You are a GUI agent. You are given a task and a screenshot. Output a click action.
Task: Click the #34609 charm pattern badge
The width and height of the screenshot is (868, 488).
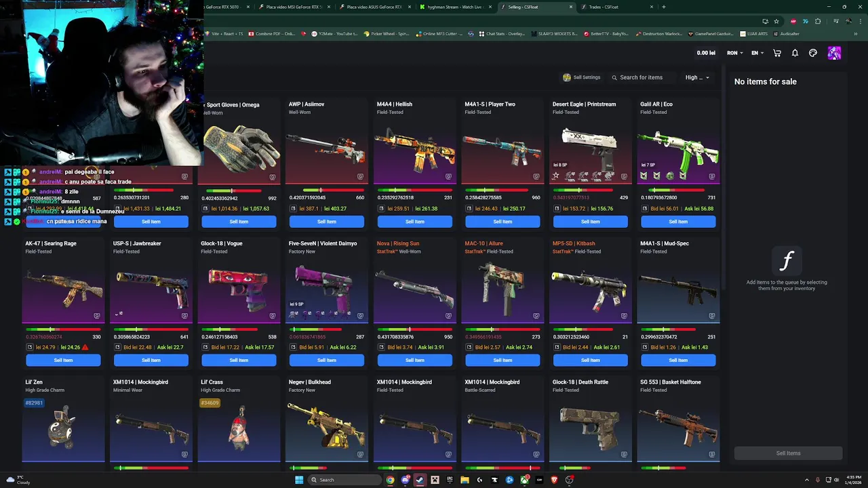(210, 403)
